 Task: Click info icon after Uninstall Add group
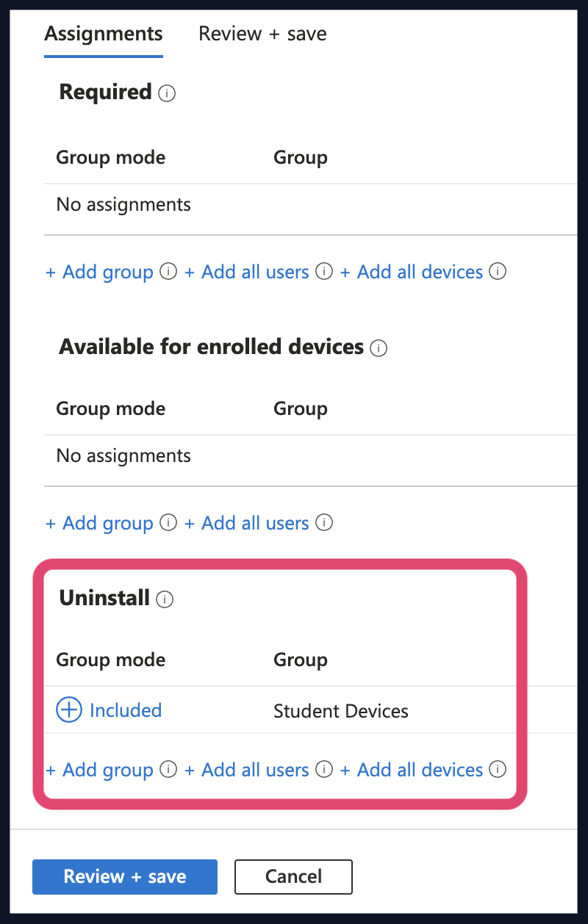(168, 770)
